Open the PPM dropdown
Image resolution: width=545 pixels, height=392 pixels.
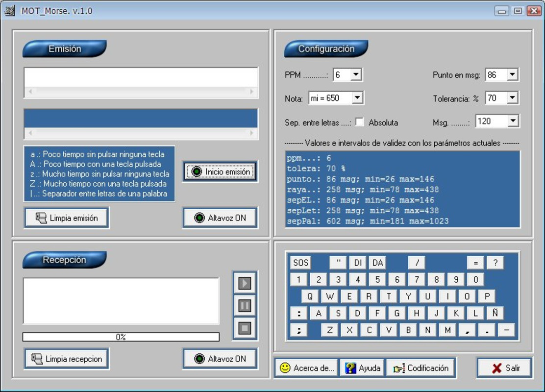tap(356, 74)
